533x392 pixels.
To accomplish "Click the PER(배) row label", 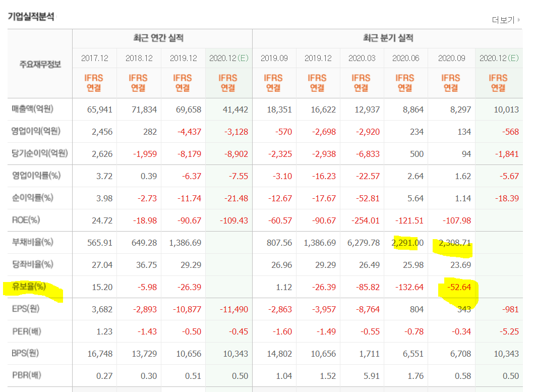I will click(27, 331).
